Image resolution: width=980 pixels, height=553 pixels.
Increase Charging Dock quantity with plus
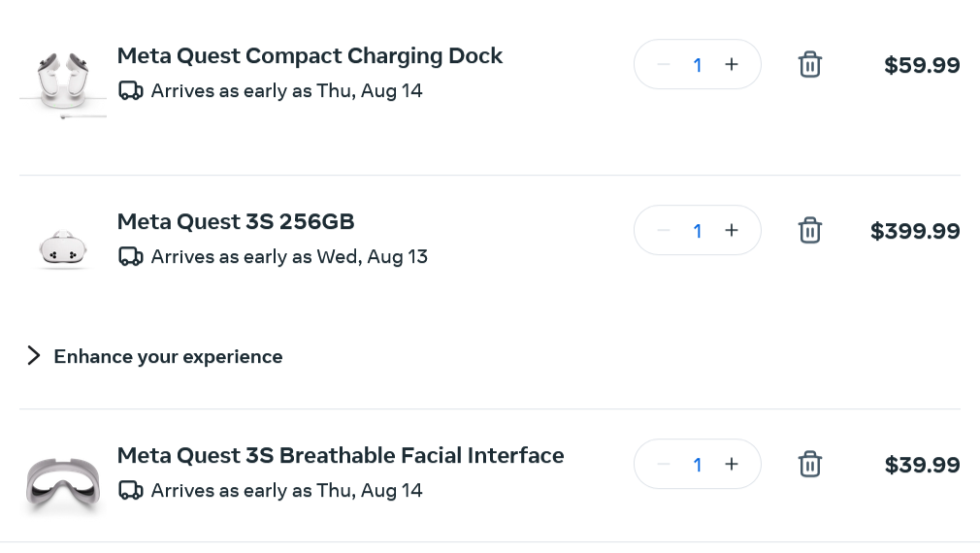[x=732, y=65]
